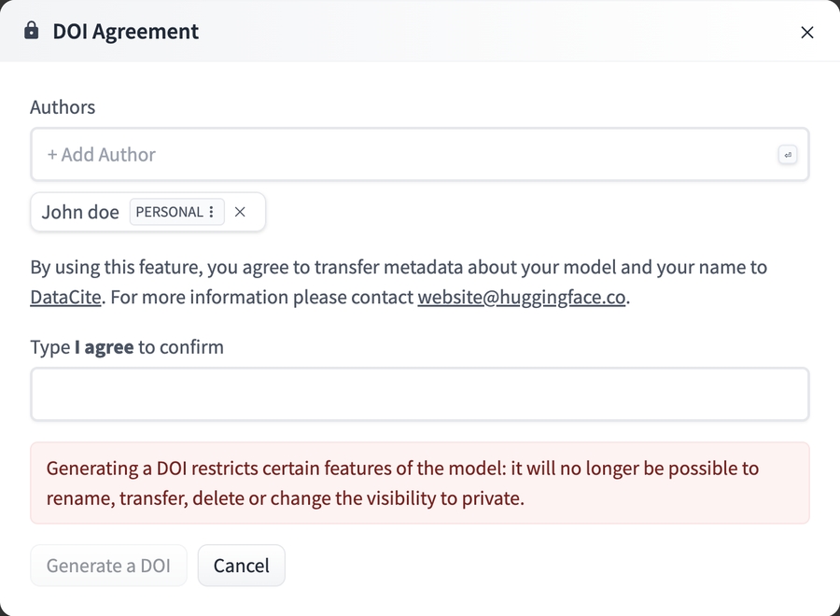Click the red DOI restrictions warning box
840x616 pixels.
tap(420, 483)
